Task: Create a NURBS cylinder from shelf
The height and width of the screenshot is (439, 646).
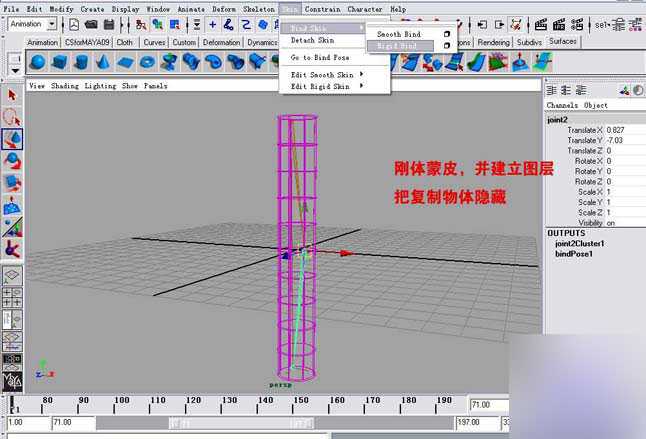Action: point(81,62)
